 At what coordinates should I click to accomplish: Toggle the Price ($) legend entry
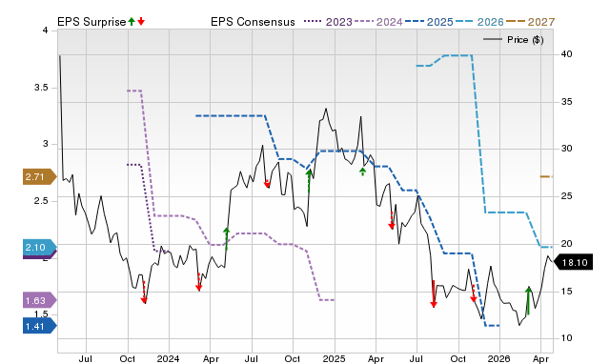[514, 40]
